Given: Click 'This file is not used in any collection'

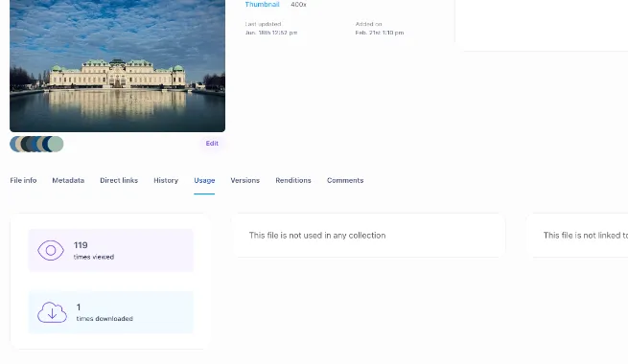Looking at the screenshot, I should point(317,236).
